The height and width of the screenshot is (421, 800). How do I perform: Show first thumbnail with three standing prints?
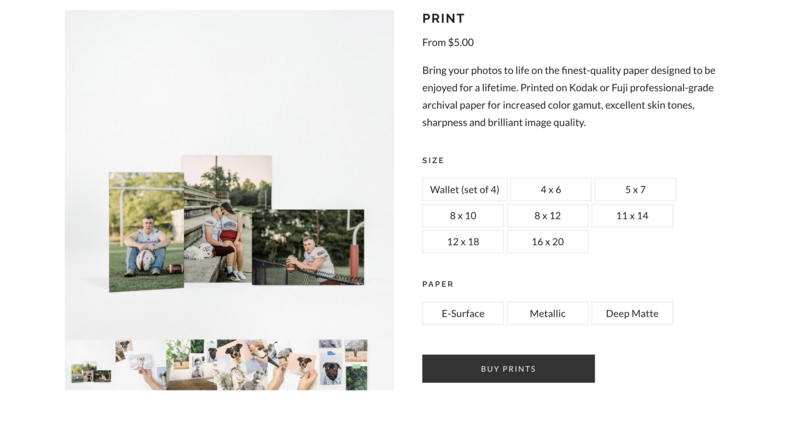point(90,365)
